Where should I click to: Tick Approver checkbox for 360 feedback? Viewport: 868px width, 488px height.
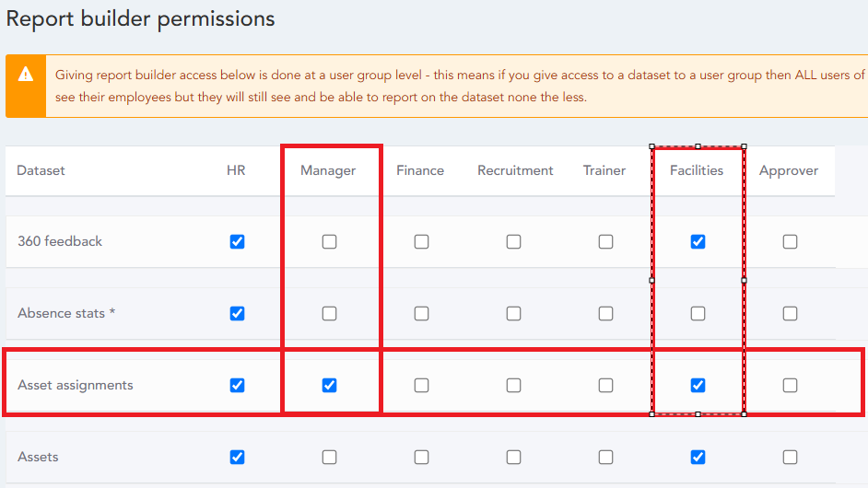pos(790,242)
